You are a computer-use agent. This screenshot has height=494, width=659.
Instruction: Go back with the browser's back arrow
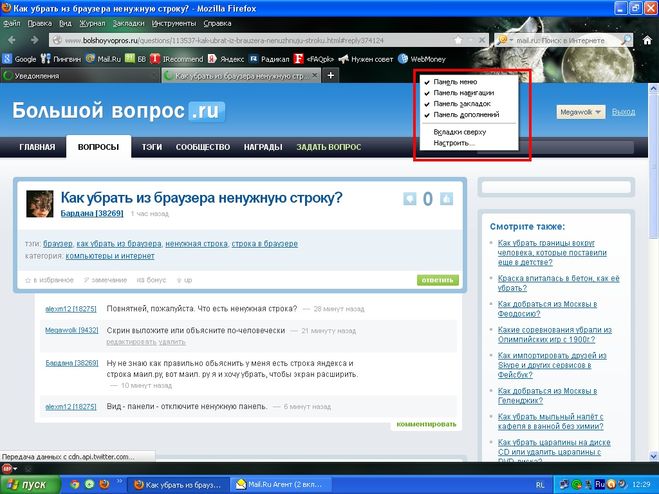(11, 40)
